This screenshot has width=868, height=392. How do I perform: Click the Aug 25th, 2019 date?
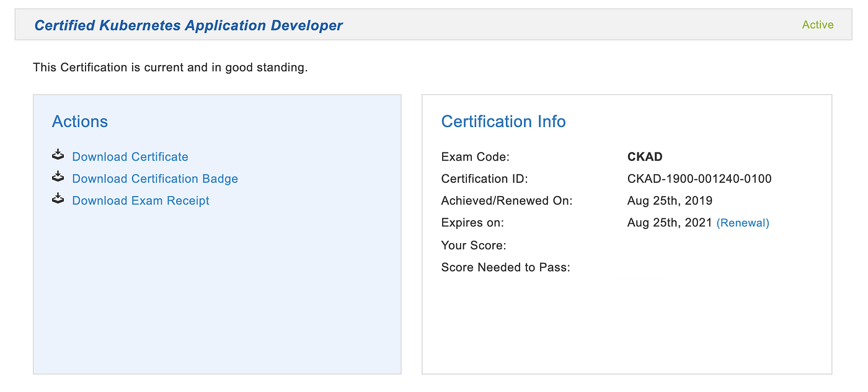(670, 200)
